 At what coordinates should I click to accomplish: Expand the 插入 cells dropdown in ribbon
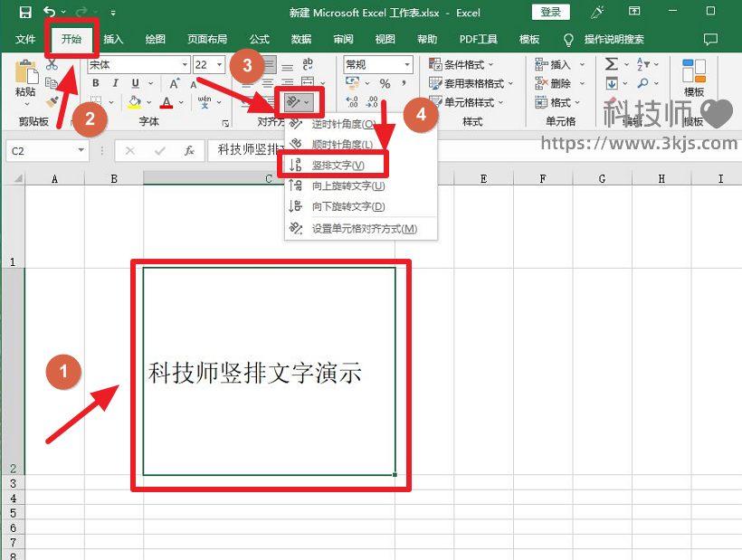pos(583,64)
